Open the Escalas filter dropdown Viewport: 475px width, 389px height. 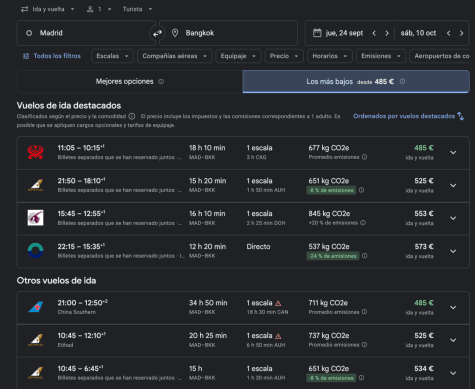pos(112,56)
